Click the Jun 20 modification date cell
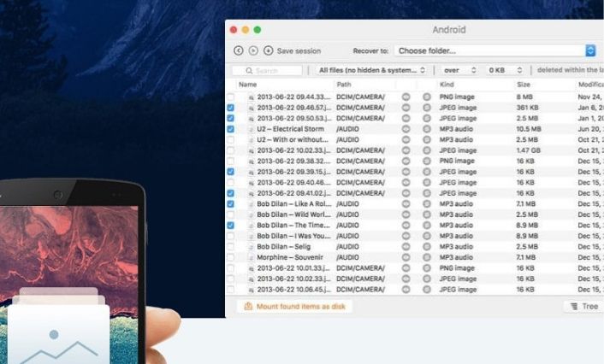This screenshot has height=364, width=604. click(x=590, y=129)
